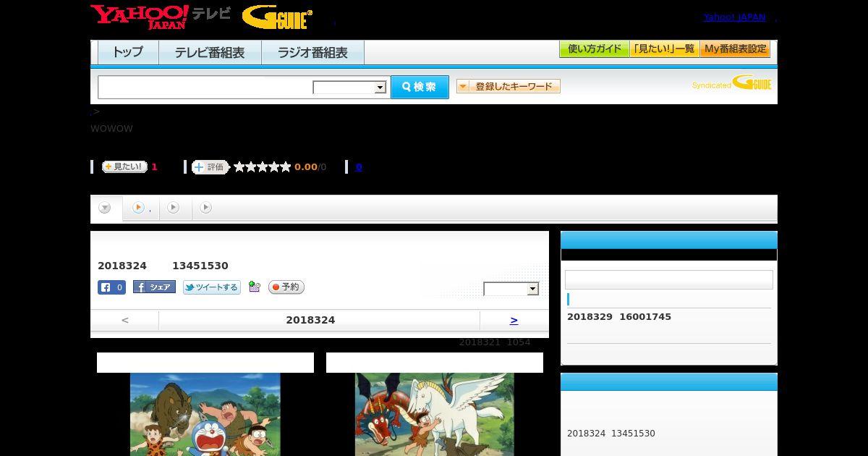The height and width of the screenshot is (456, 868).
Task: Select sidebar entry 2018329 16001745
Action: [619, 317]
